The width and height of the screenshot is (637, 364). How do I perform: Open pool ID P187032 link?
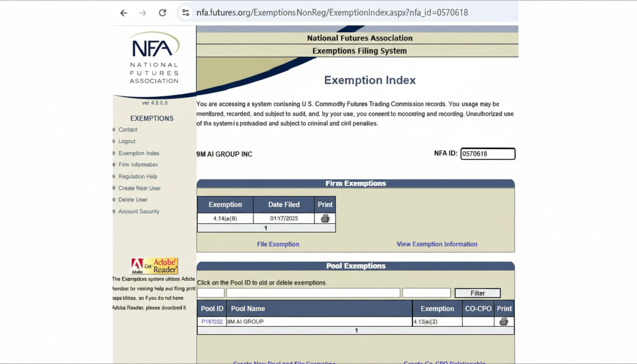[212, 321]
